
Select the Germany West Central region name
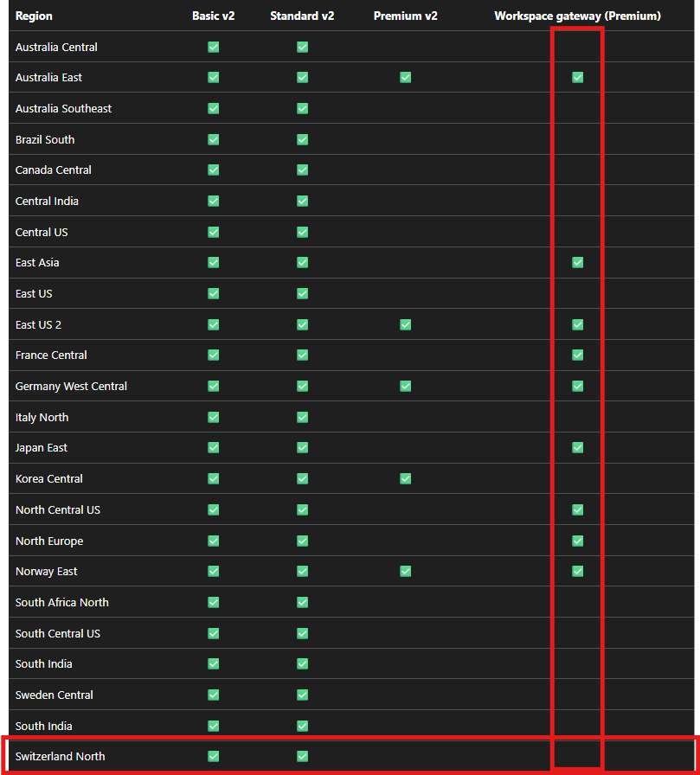tap(71, 386)
